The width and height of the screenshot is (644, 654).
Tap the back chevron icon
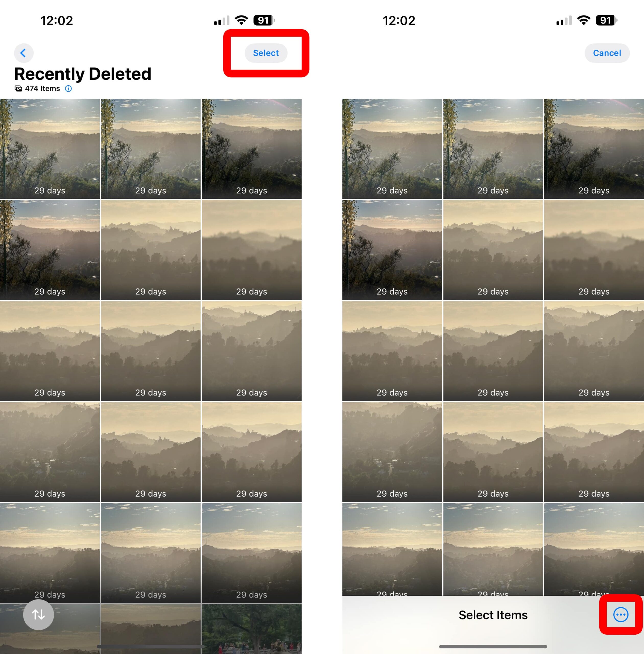pyautogui.click(x=23, y=53)
